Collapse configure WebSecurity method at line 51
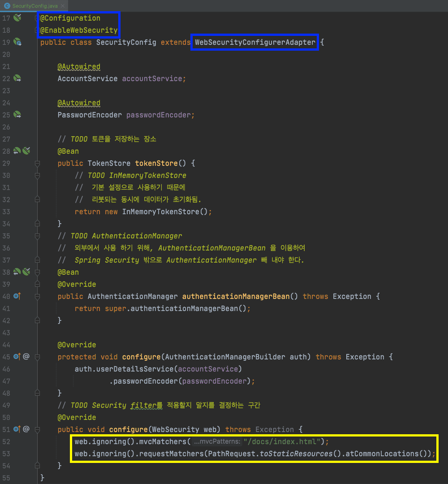448x484 pixels. 37,429
